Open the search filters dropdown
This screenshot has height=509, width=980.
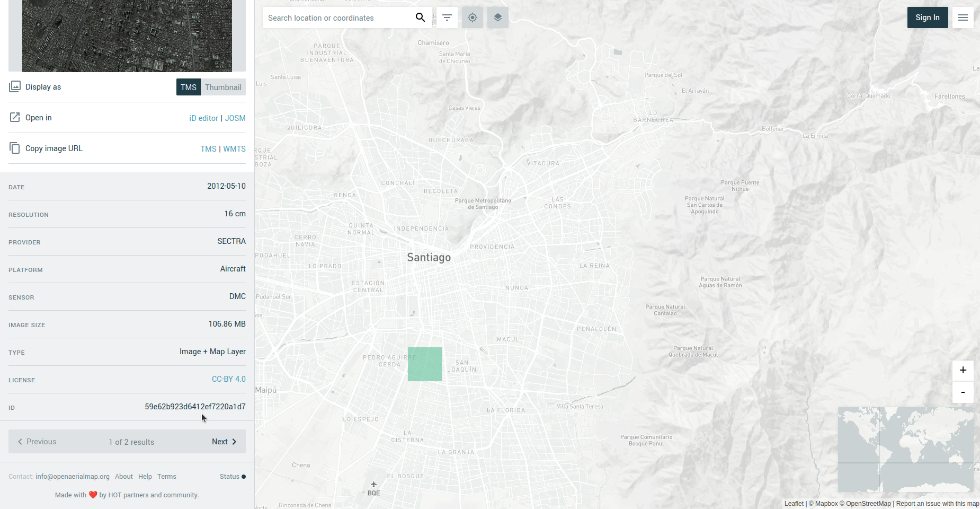pos(447,17)
